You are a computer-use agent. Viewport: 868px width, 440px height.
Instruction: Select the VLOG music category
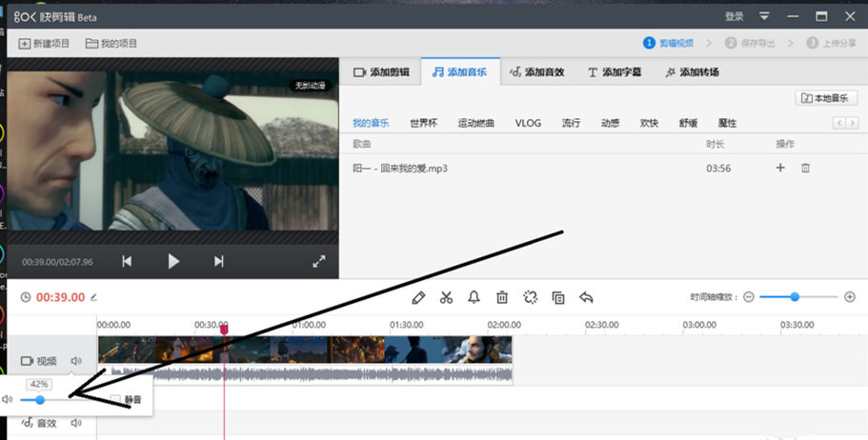tap(528, 123)
